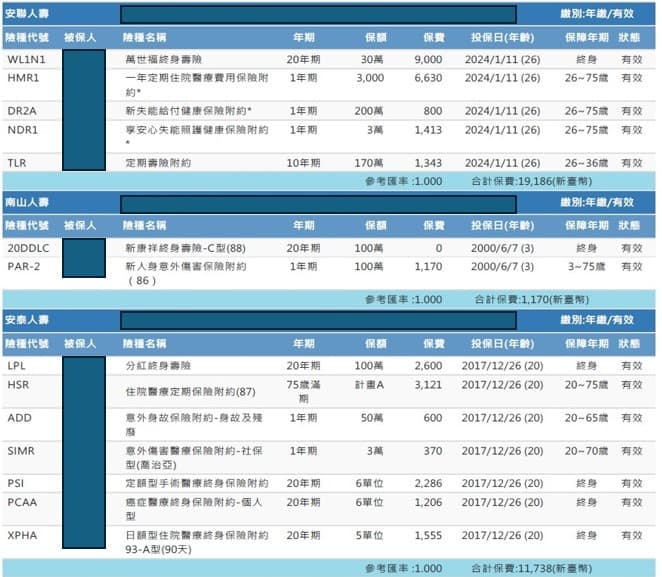
Task: Select 繳別:年繳/有效 in the 南山人壽 header
Action: [x=597, y=202]
